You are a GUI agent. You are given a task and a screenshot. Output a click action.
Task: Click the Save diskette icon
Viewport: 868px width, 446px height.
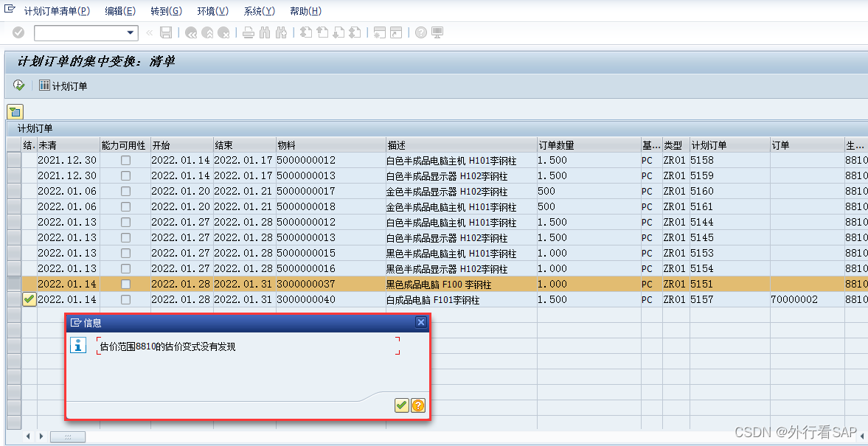pyautogui.click(x=165, y=33)
